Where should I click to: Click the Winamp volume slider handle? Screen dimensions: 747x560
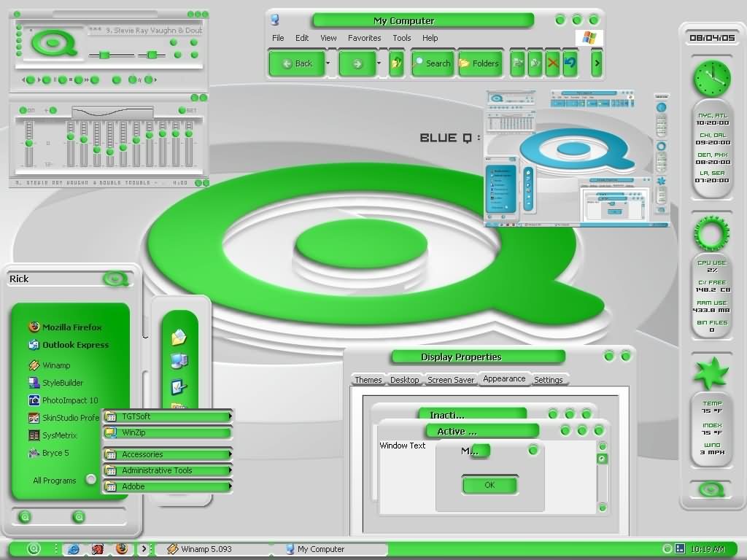pos(104,55)
